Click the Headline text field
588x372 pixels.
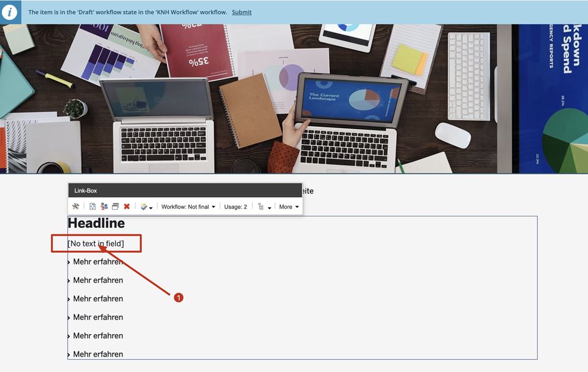[x=96, y=223]
